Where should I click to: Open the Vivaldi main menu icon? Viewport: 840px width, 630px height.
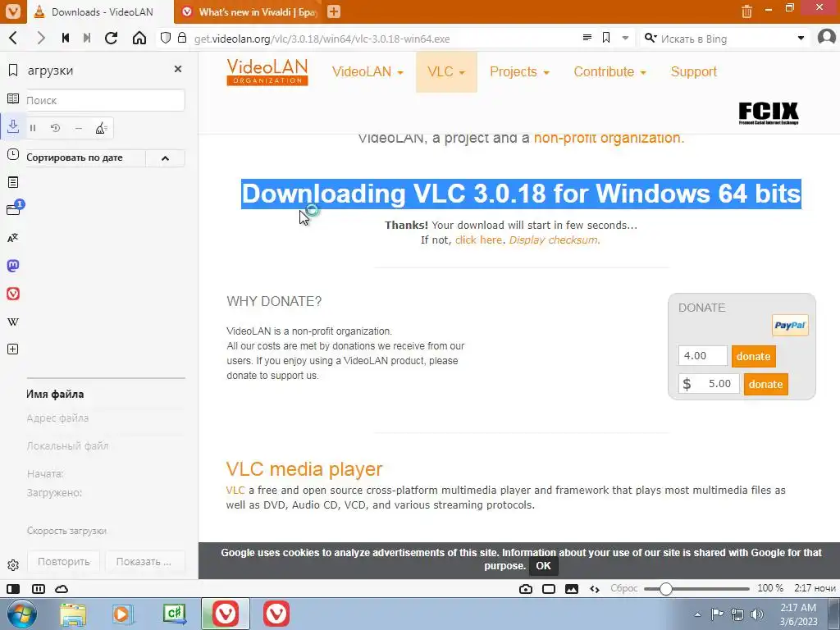point(13,11)
